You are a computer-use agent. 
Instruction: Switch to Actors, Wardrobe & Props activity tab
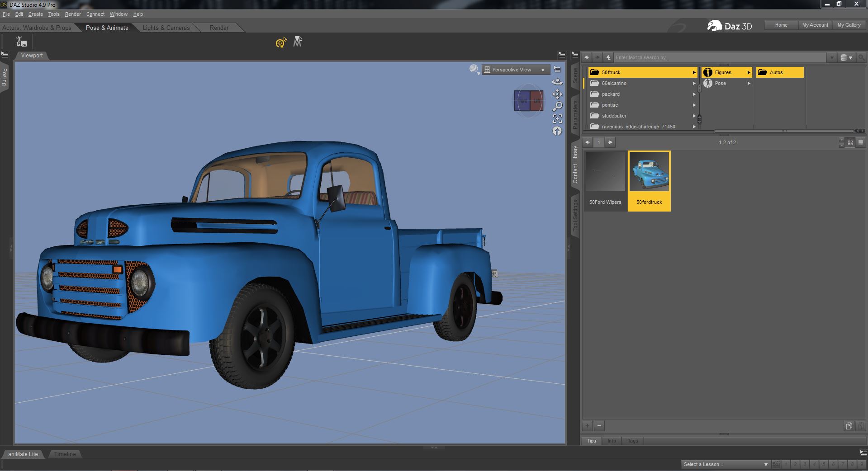(x=37, y=28)
